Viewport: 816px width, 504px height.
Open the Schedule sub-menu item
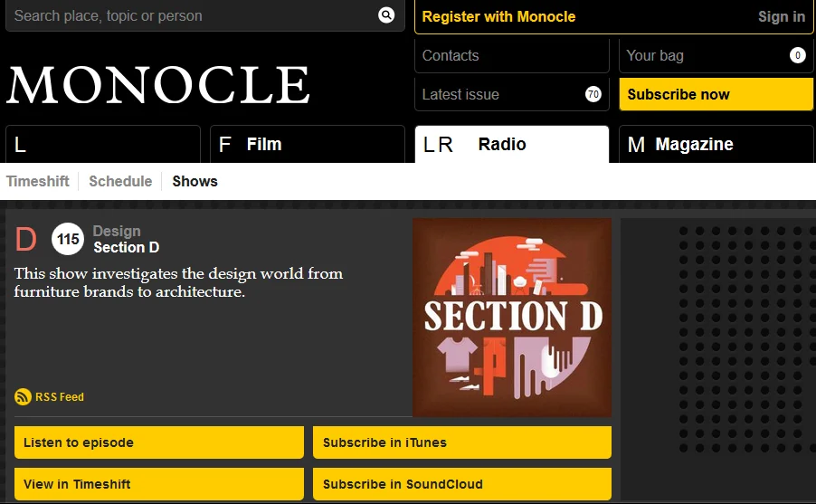120,181
